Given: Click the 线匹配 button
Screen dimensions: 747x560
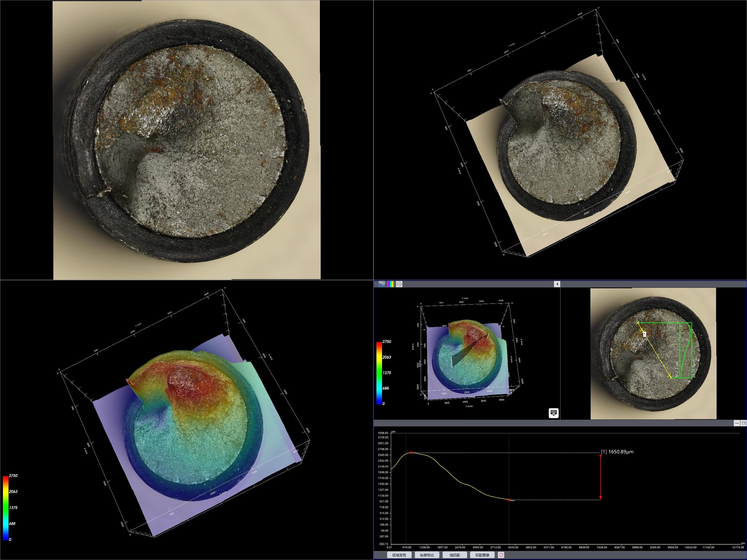Looking at the screenshot, I should coord(455,555).
